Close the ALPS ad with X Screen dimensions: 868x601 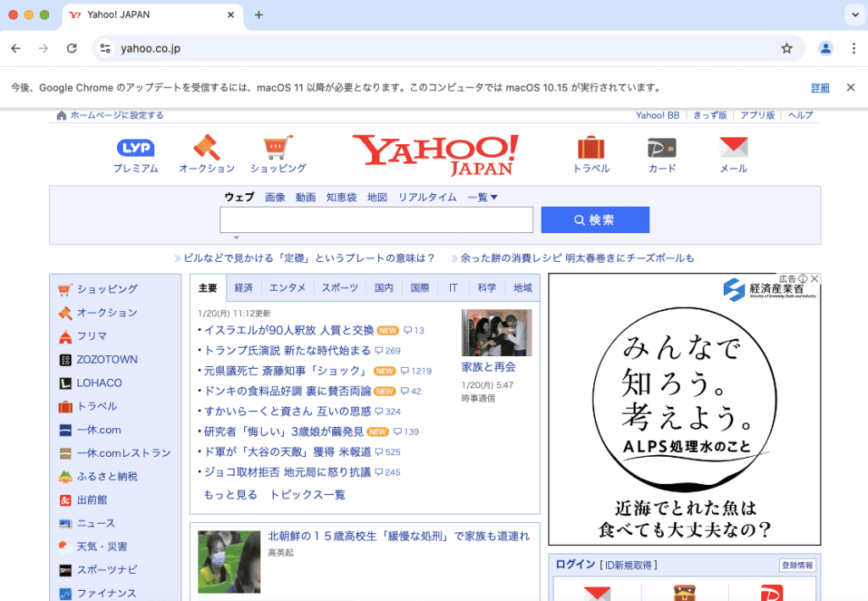point(815,279)
